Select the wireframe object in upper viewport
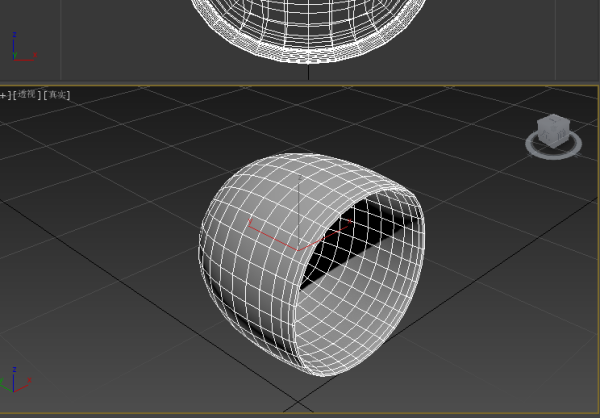Viewport: 600px width, 418px height. (x=308, y=31)
